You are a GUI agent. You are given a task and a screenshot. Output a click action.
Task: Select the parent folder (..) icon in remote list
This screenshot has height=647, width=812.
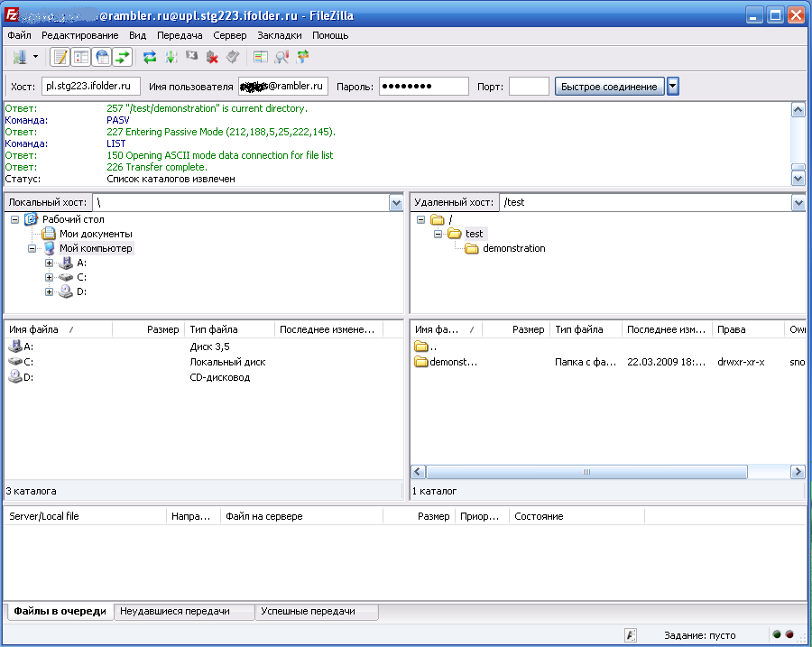[x=421, y=347]
